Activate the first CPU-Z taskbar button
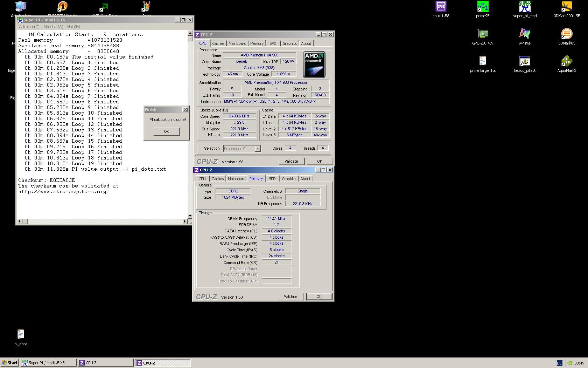Image resolution: width=588 pixels, height=368 pixels. click(x=105, y=363)
